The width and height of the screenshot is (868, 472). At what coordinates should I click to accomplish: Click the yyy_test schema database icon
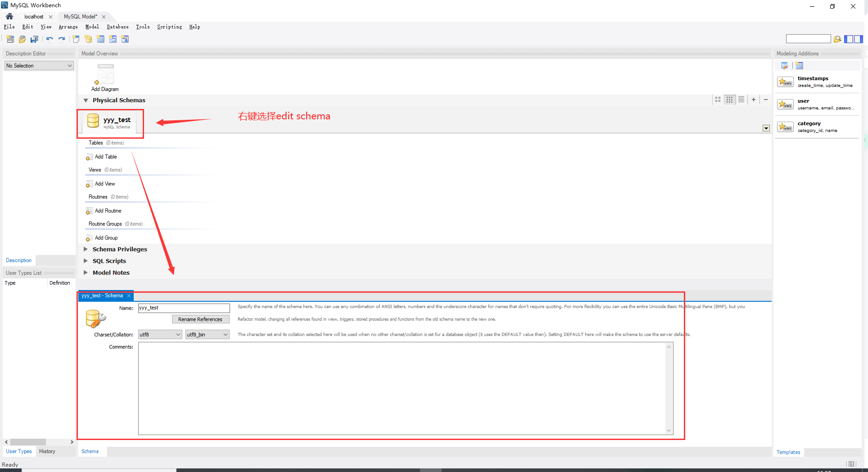click(x=93, y=121)
